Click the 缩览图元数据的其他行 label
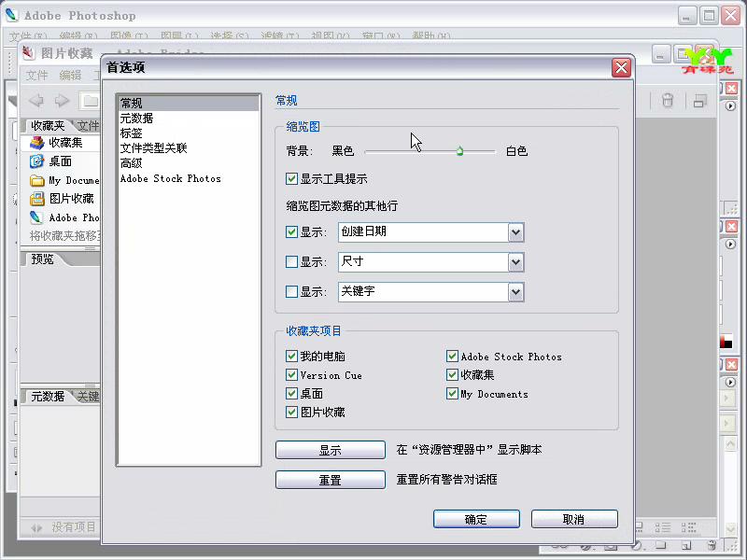Image resolution: width=747 pixels, height=560 pixels. click(342, 205)
